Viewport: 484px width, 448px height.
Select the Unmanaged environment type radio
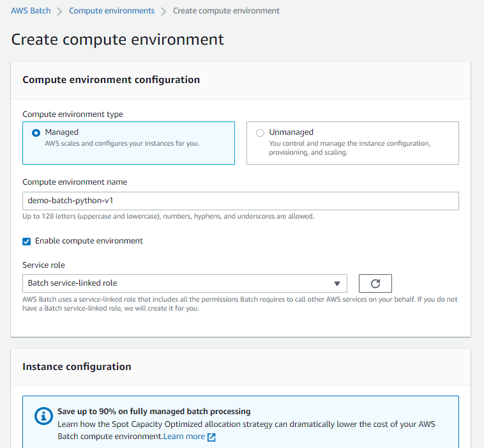tap(261, 133)
